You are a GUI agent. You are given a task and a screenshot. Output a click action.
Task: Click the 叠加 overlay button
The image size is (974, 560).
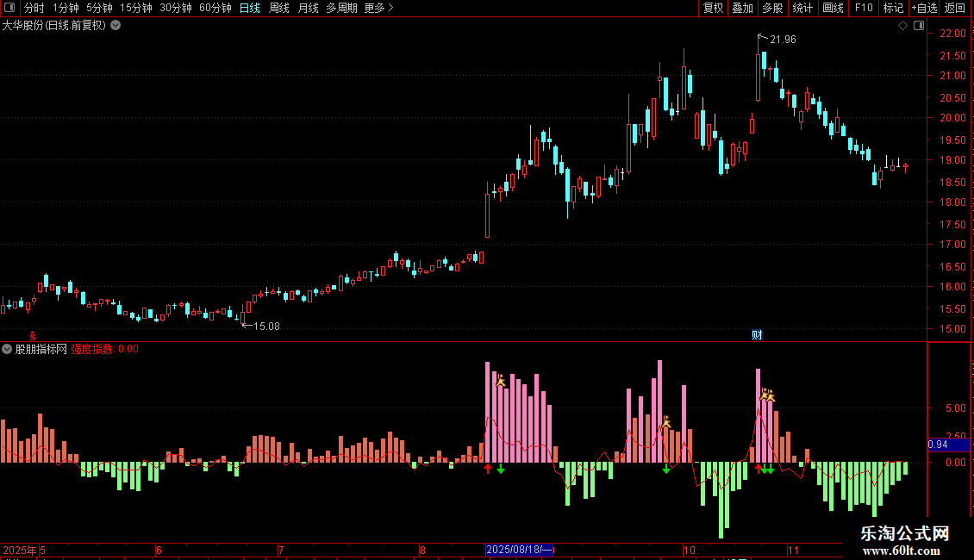743,8
